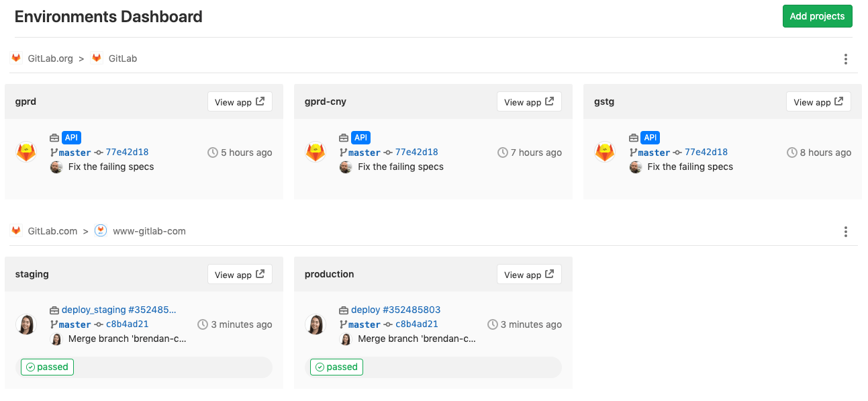Screen dimensions: 868x401
Task: Open the kebab menu for the GitLab.com row
Action: pos(845,231)
